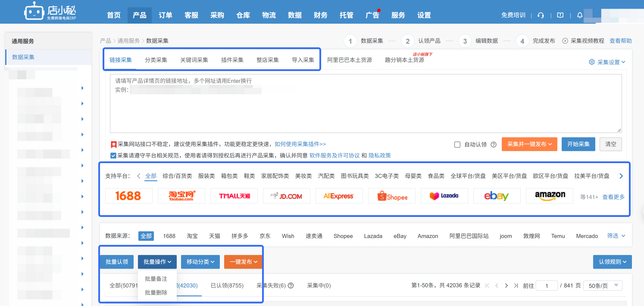
Task: Click the 批量认领 button
Action: coord(117,262)
